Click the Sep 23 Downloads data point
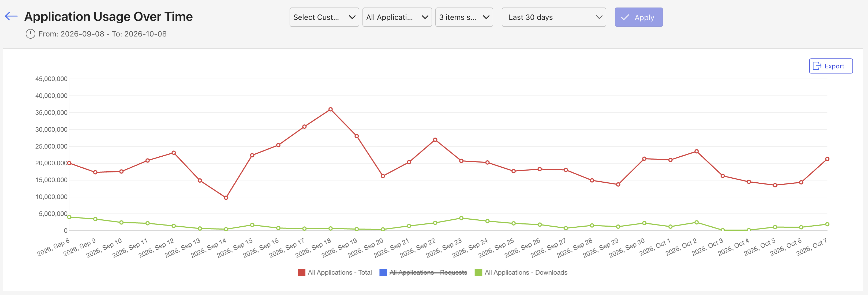The width and height of the screenshot is (868, 295). (x=461, y=218)
